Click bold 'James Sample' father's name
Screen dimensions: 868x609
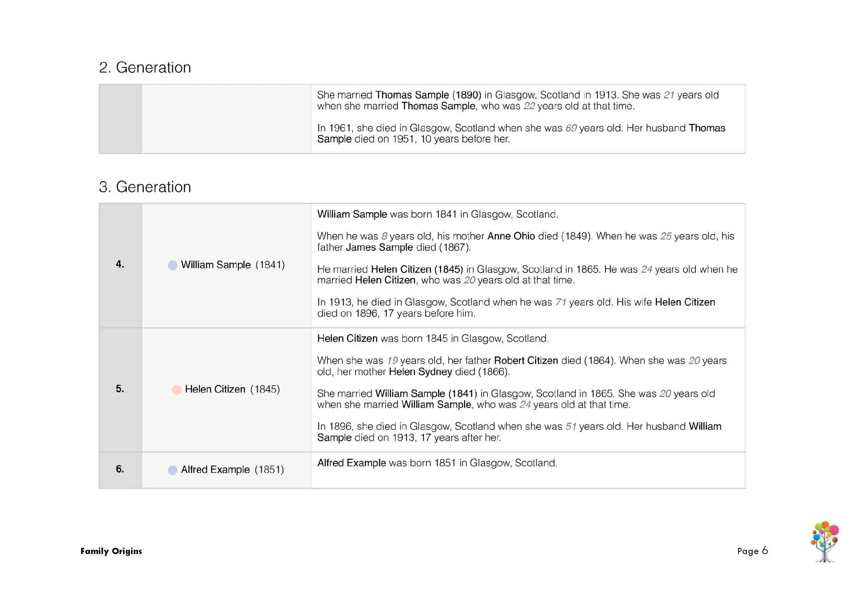click(x=379, y=247)
